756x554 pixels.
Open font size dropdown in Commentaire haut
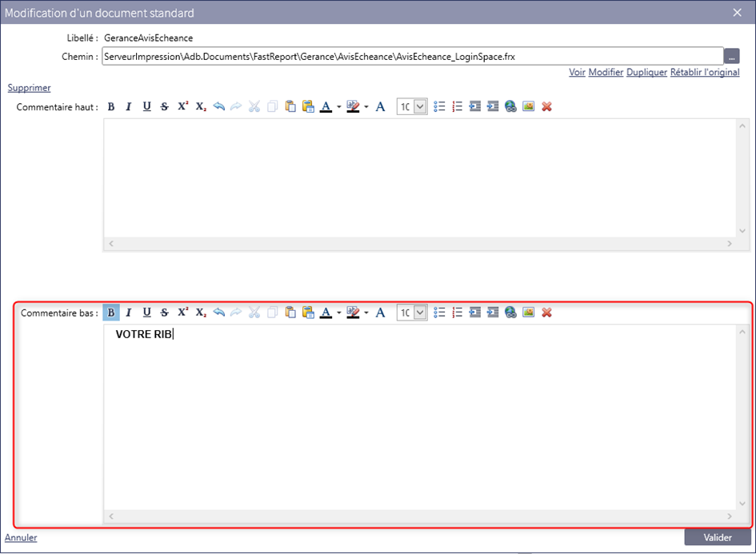click(420, 107)
